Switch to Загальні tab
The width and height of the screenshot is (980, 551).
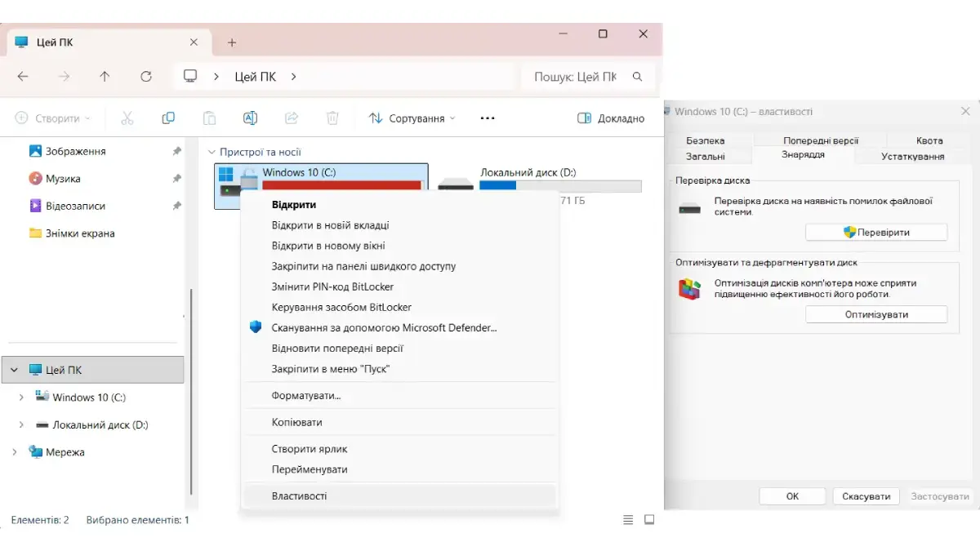(x=706, y=156)
